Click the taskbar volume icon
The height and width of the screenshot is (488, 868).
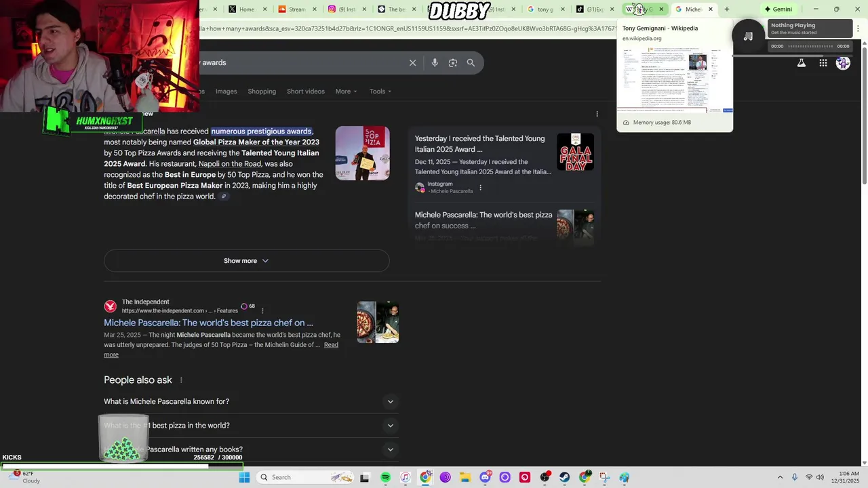pyautogui.click(x=821, y=477)
